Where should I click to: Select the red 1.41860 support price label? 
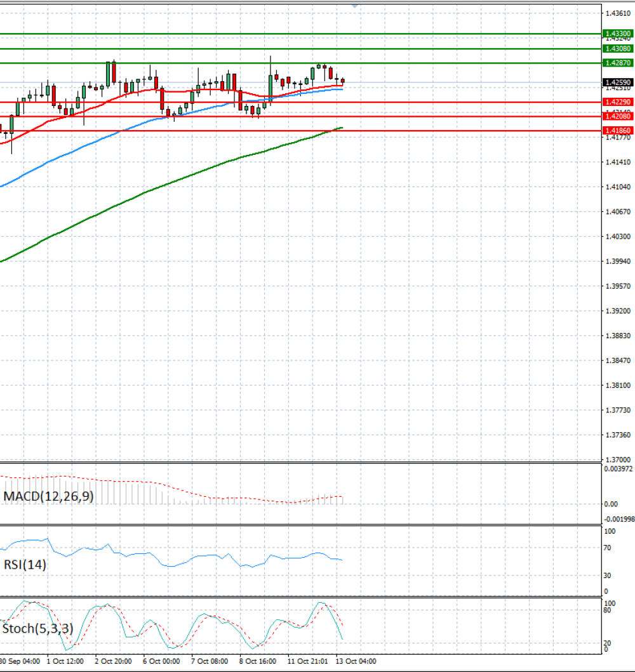pyautogui.click(x=618, y=130)
